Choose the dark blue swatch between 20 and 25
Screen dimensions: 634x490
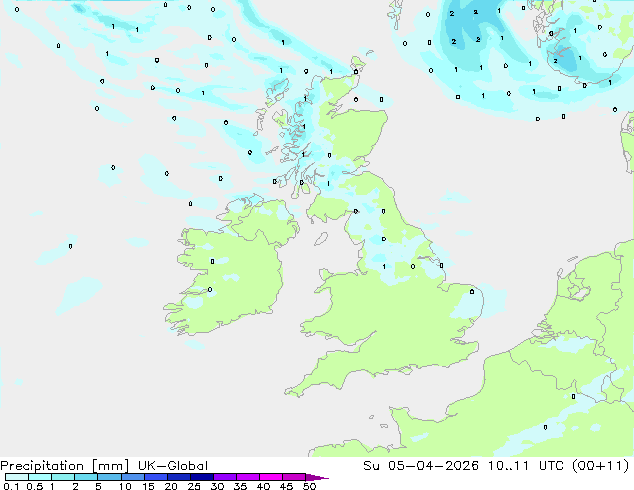point(178,477)
